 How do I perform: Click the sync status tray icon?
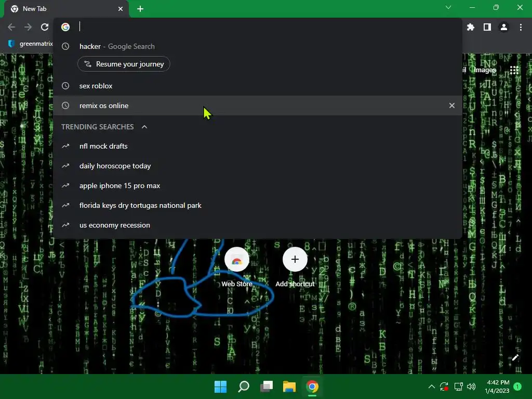click(x=444, y=387)
